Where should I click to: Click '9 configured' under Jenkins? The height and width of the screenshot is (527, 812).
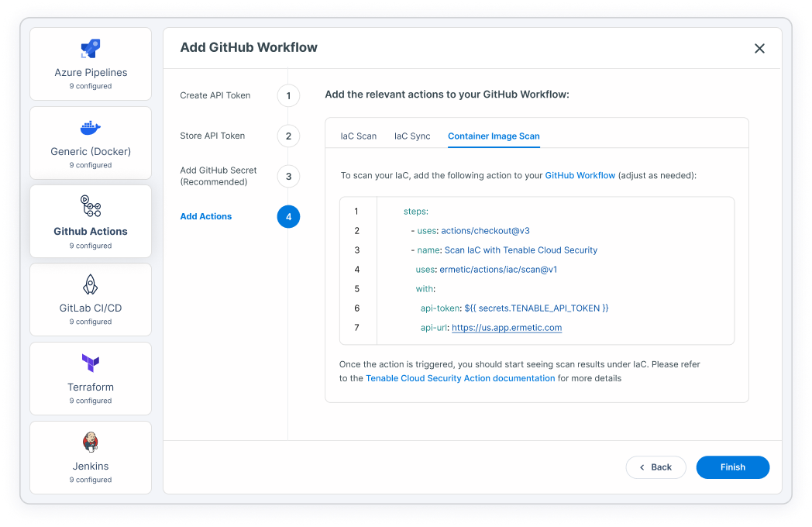click(x=91, y=480)
